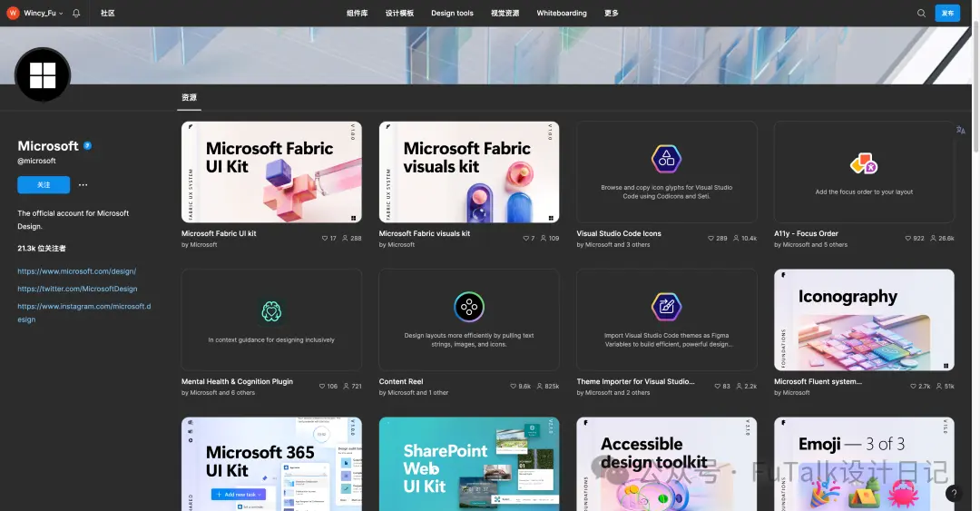Screen dimensions: 980x511
Task: Like A11y - Focus Order heart icon
Action: (908, 239)
